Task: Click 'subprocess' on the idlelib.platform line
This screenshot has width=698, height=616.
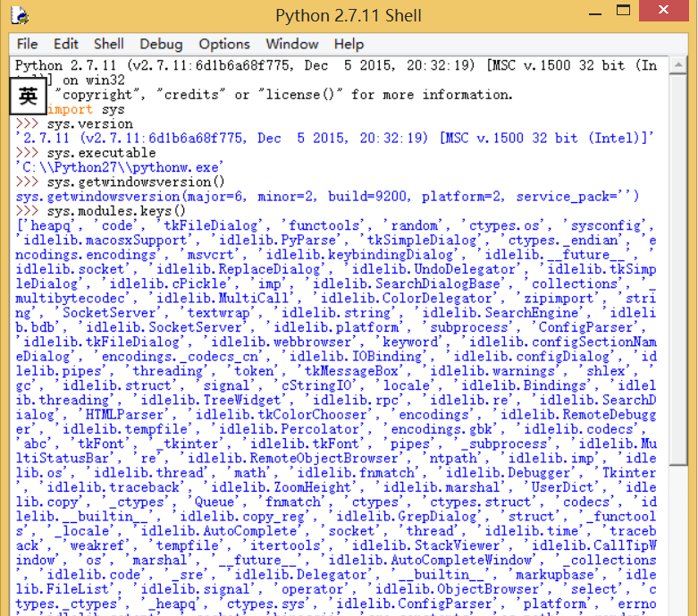Action: 468,327
